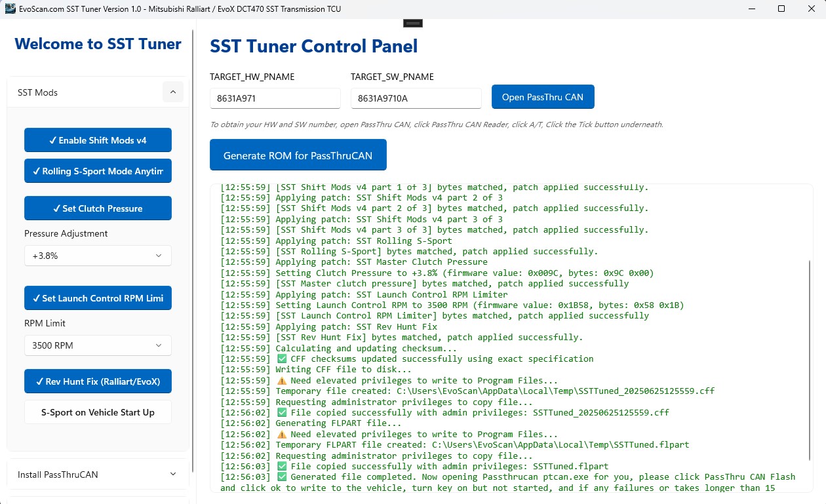Click log line 'Setting Clutch Pressure to +3.8%'
The height and width of the screenshot is (504, 826).
[437, 273]
